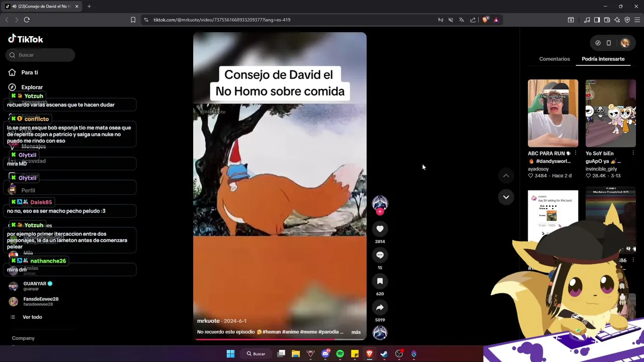Open options menu for ABC PARA RUN video
This screenshot has width=644, height=362.
[x=575, y=153]
